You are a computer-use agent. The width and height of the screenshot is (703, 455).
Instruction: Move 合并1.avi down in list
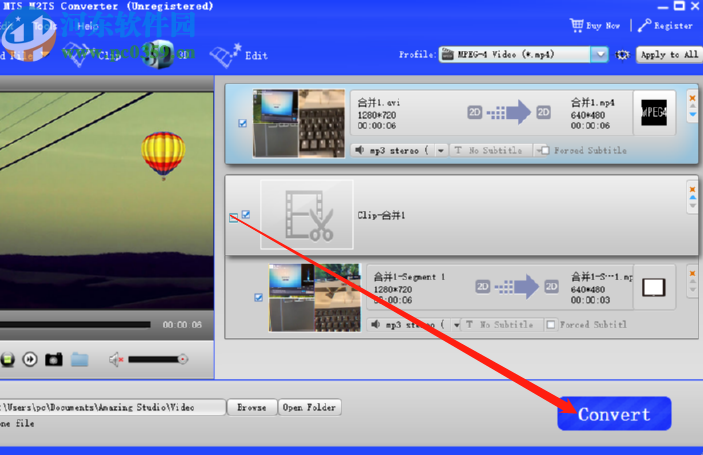click(x=693, y=115)
